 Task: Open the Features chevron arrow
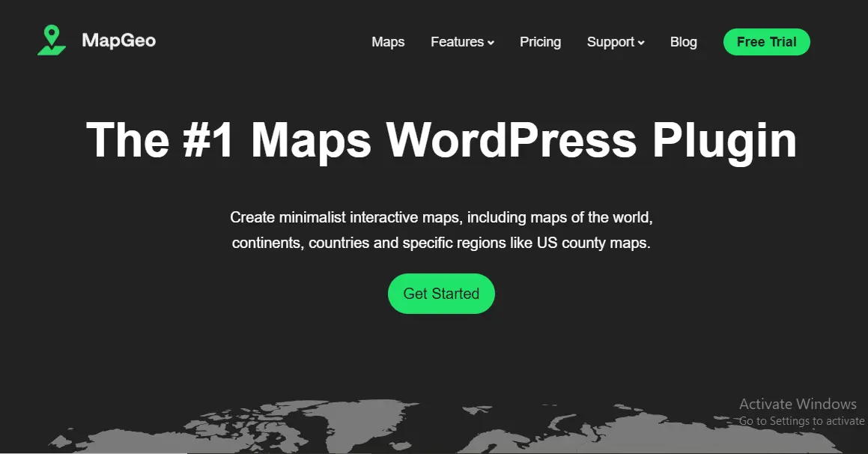(x=491, y=43)
